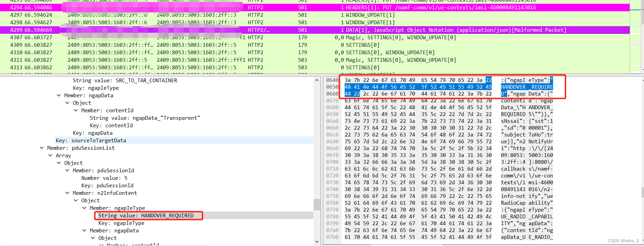Viewport: 644px width, 246px height.
Task: Click hex offset 0750
Action: pyautogui.click(x=332, y=196)
